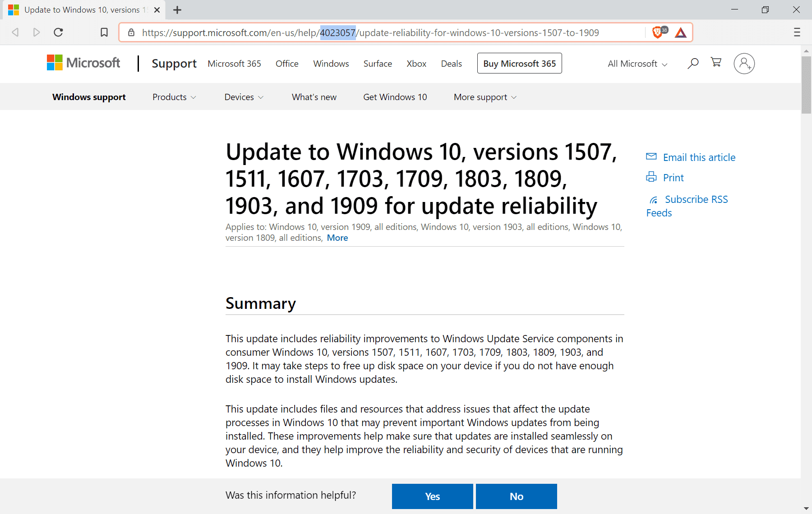Go forward with the browser forward arrow
The width and height of the screenshot is (812, 514).
pos(37,32)
